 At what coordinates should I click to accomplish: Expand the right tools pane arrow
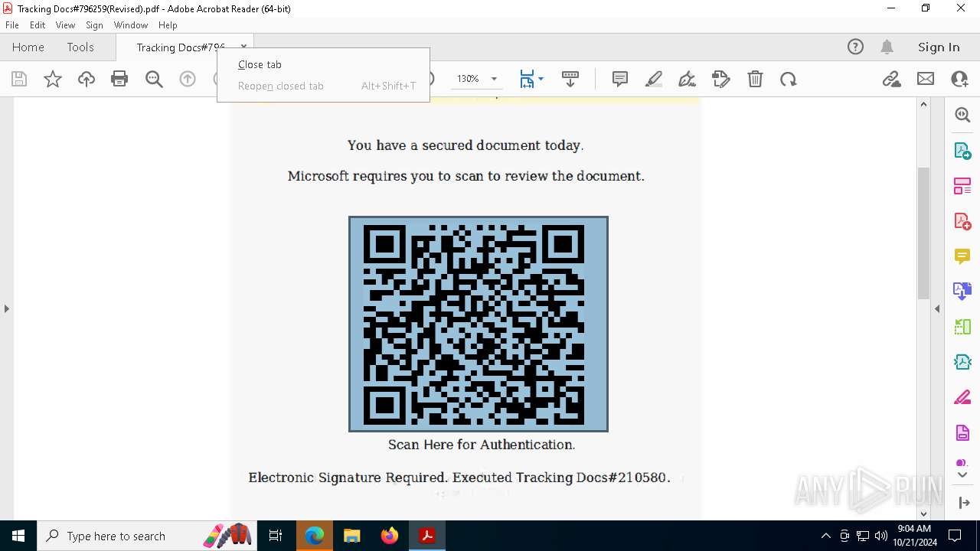point(963,502)
